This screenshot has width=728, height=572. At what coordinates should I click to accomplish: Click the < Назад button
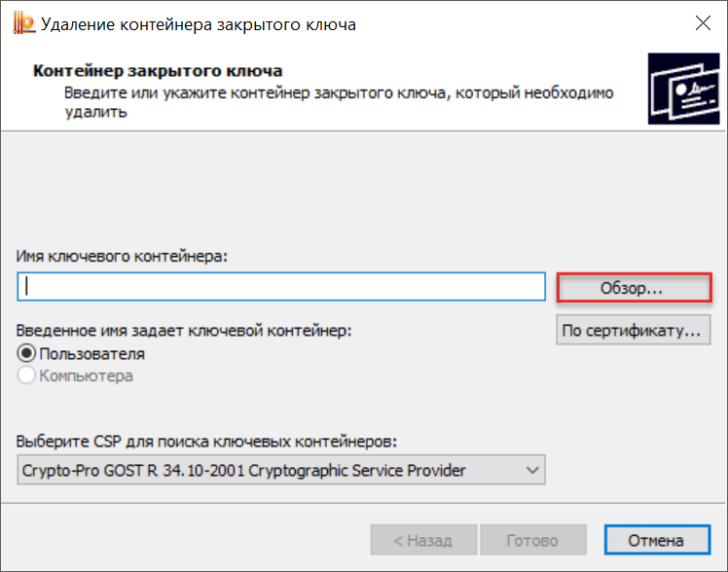point(422,540)
